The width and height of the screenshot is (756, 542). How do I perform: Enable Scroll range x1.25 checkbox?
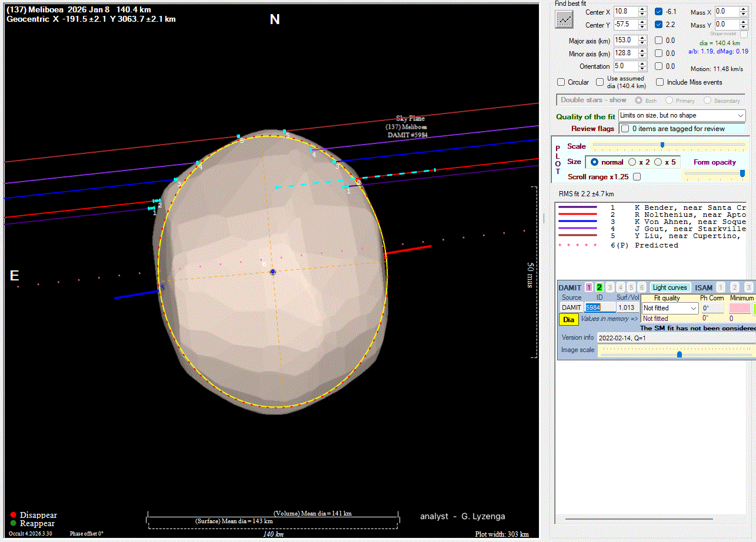tap(637, 176)
